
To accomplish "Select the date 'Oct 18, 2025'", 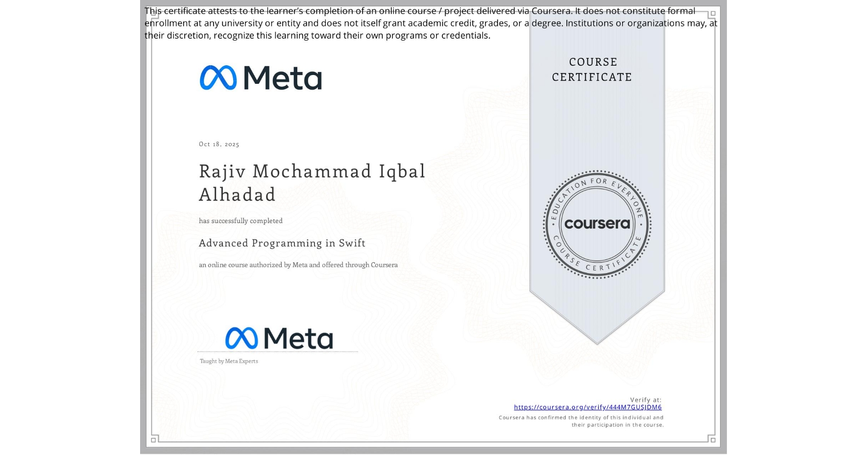I will (219, 144).
